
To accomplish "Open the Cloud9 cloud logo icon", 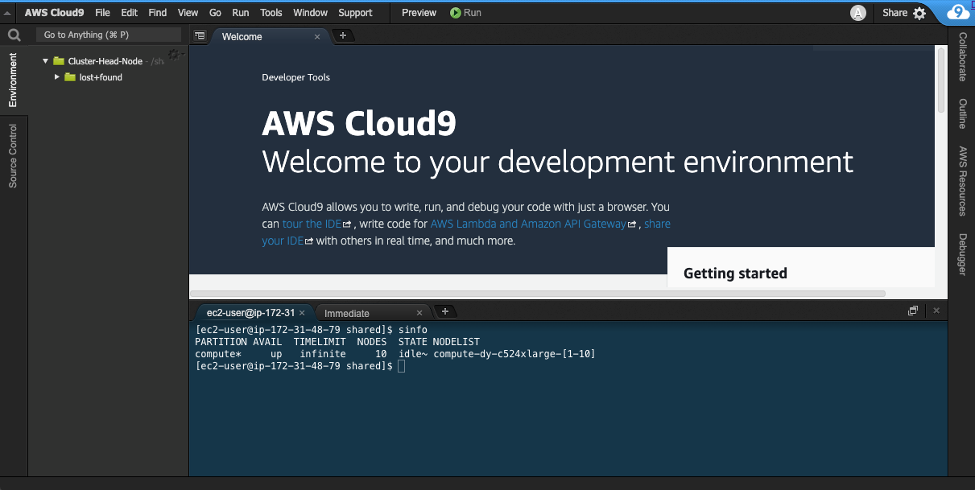I will tap(958, 12).
